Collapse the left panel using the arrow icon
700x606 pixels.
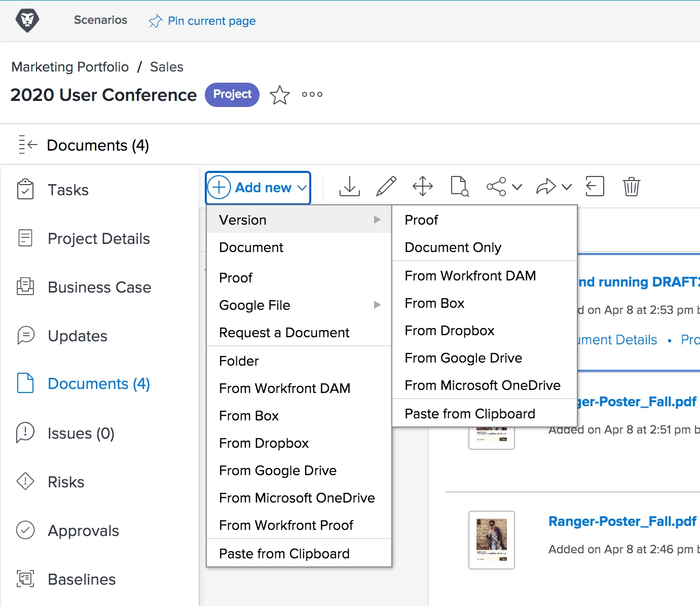(28, 145)
